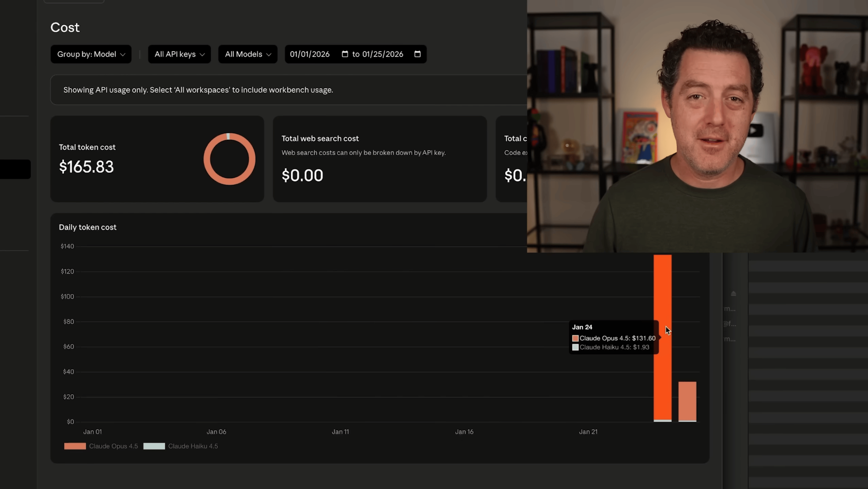The height and width of the screenshot is (489, 868).
Task: Expand the Group by: Model dropdown
Action: point(91,54)
